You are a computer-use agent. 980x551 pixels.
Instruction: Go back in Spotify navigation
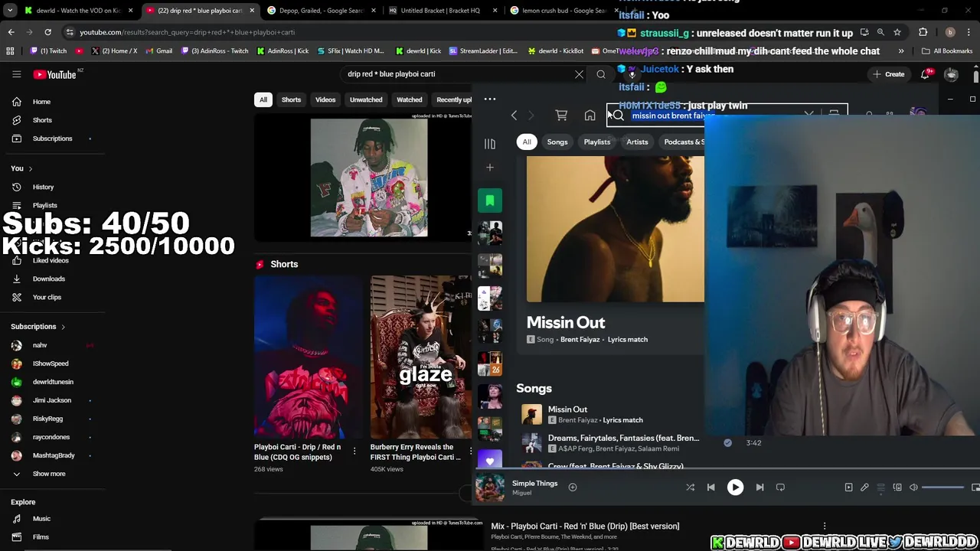click(514, 116)
